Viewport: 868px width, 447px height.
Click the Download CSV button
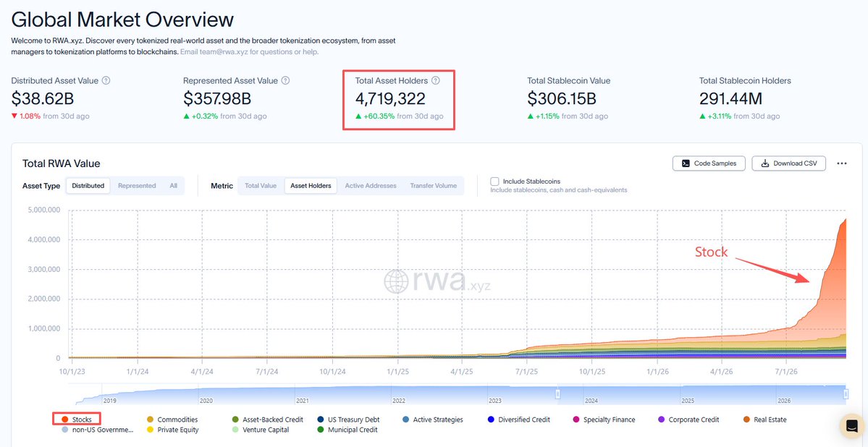pos(789,163)
